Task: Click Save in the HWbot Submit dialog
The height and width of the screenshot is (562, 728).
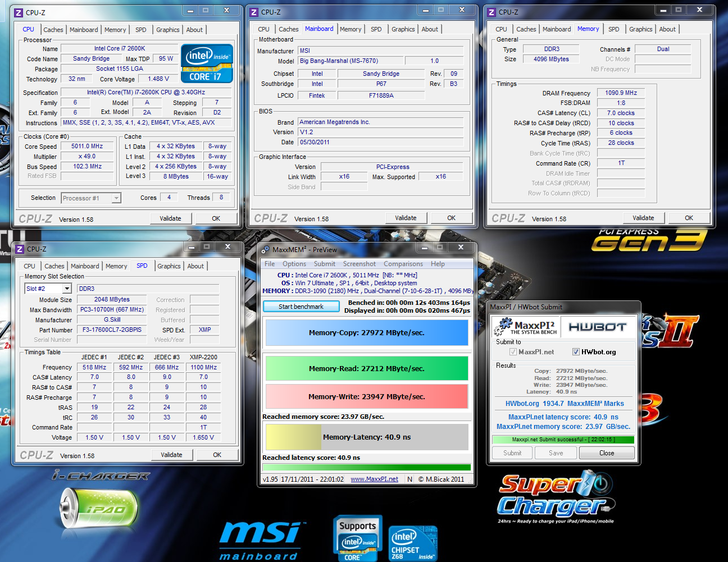Action: pyautogui.click(x=556, y=453)
